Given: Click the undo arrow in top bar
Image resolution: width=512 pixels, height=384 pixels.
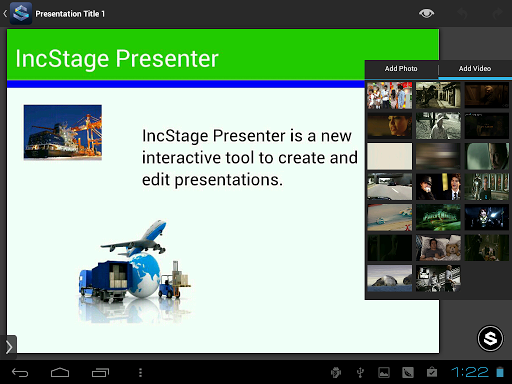Looking at the screenshot, I should [462, 14].
